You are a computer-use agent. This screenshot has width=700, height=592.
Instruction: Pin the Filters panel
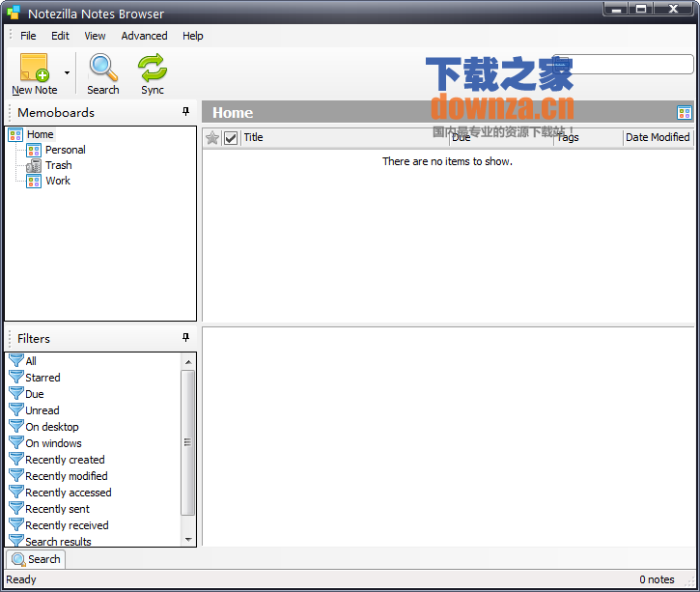(185, 337)
